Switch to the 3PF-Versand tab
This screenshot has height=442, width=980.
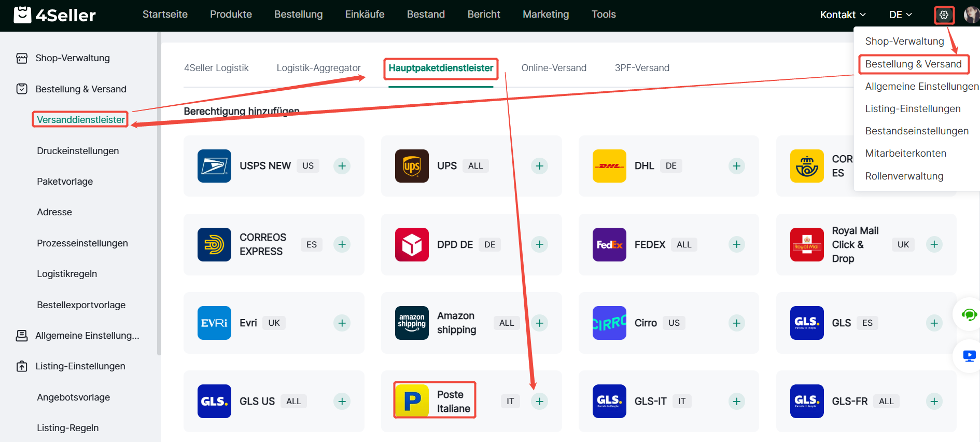642,68
